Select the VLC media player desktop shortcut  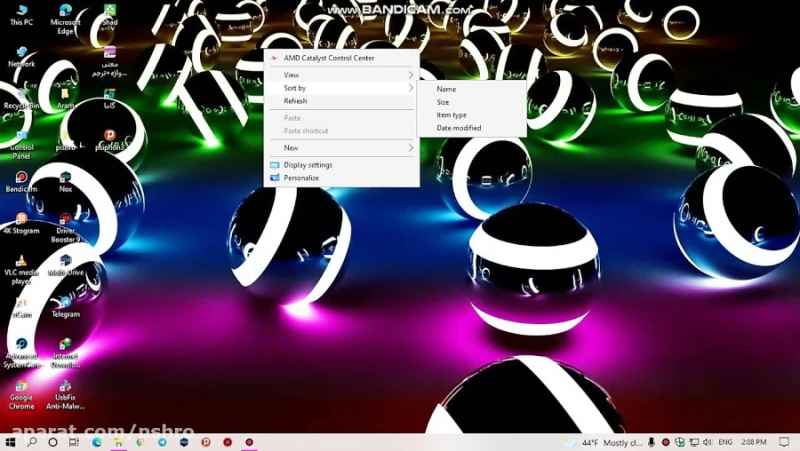[21, 270]
